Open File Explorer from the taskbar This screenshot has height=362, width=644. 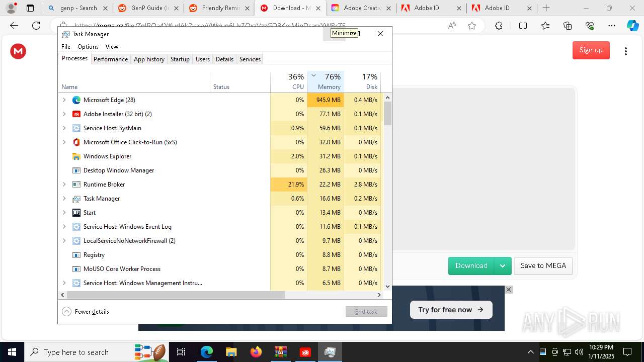click(x=231, y=352)
